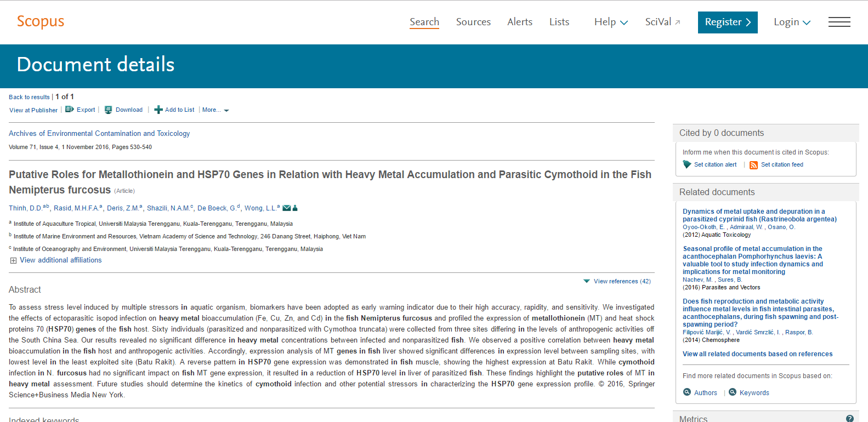868x422 pixels.
Task: Open the Login dropdown
Action: point(792,22)
